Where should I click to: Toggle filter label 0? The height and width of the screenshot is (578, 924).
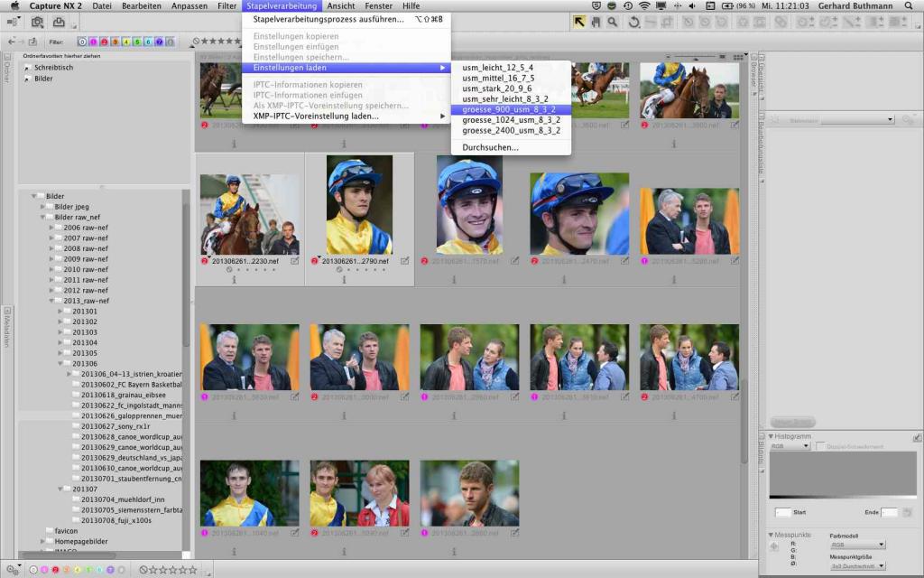pyautogui.click(x=82, y=42)
